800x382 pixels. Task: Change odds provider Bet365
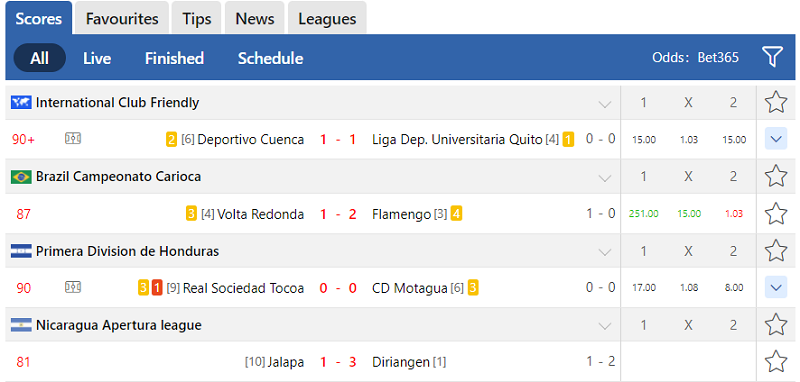[x=718, y=57]
